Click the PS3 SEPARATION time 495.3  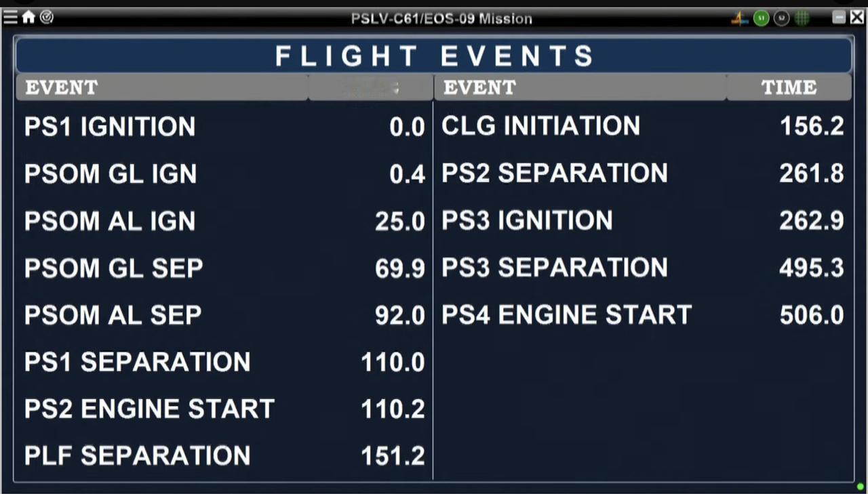pos(812,268)
